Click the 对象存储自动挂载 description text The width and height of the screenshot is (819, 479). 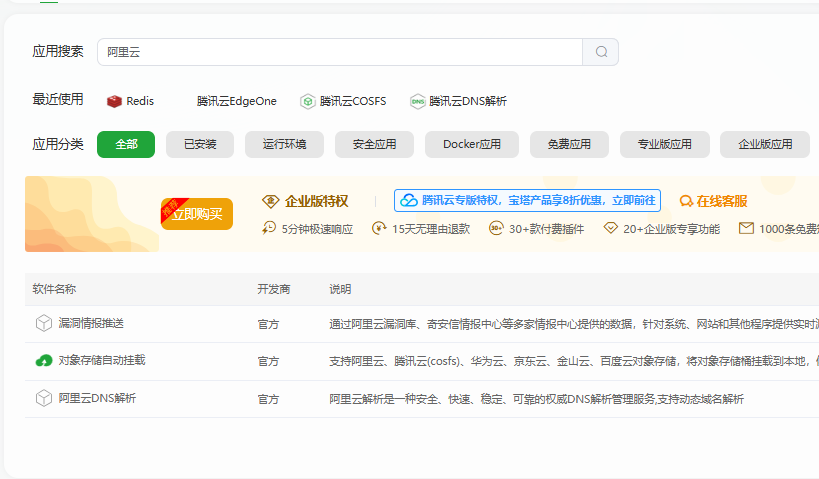pyautogui.click(x=574, y=361)
